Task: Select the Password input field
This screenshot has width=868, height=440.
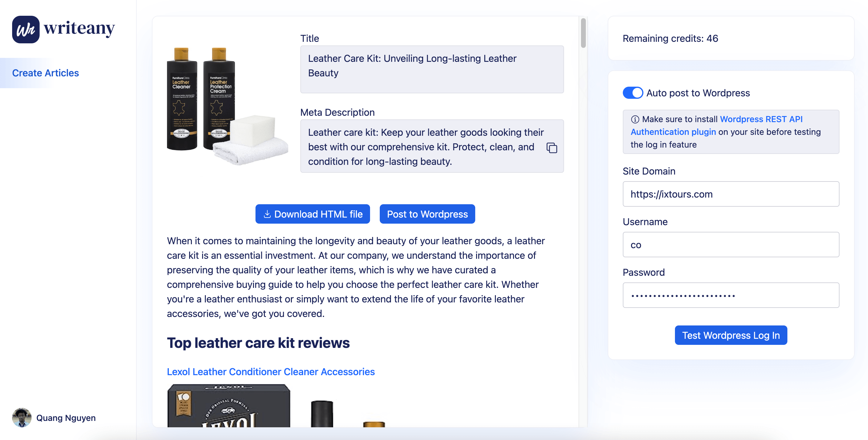Action: click(731, 295)
